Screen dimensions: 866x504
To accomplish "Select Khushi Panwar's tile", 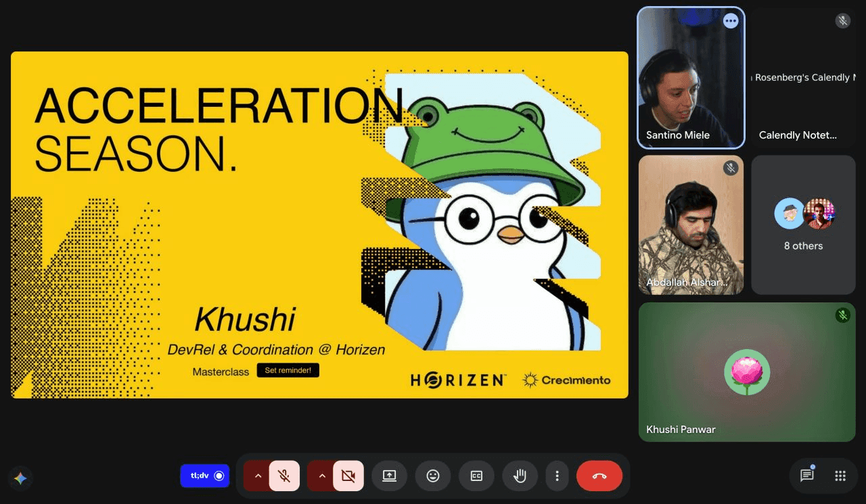I will click(x=747, y=372).
